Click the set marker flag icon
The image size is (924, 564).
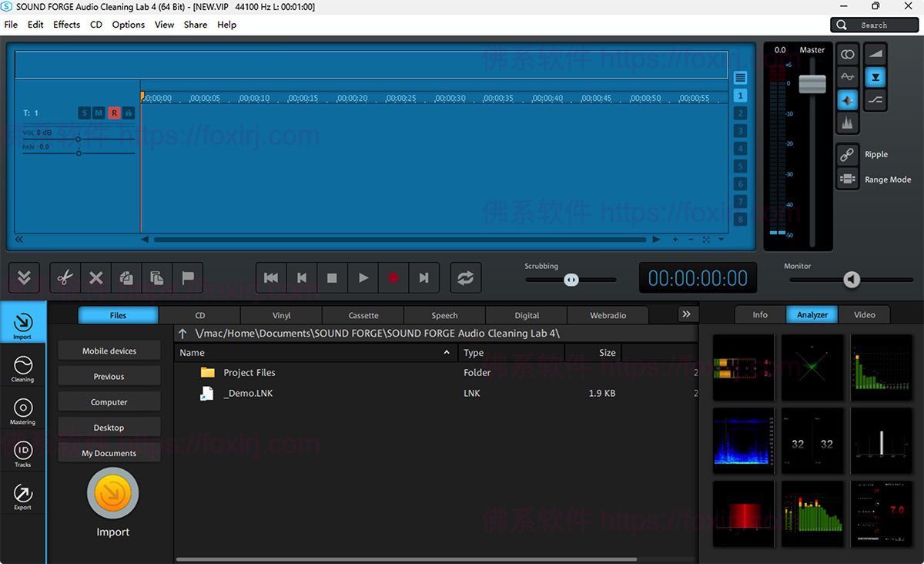(188, 278)
